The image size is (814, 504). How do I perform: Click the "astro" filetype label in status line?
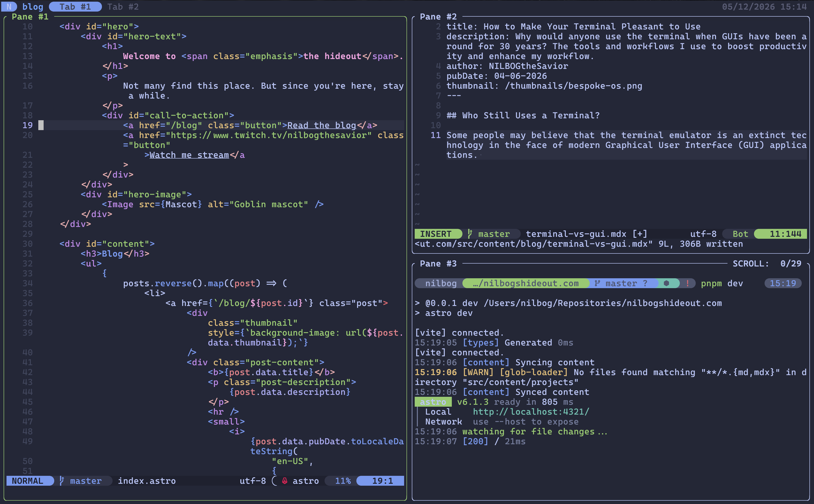coord(306,481)
